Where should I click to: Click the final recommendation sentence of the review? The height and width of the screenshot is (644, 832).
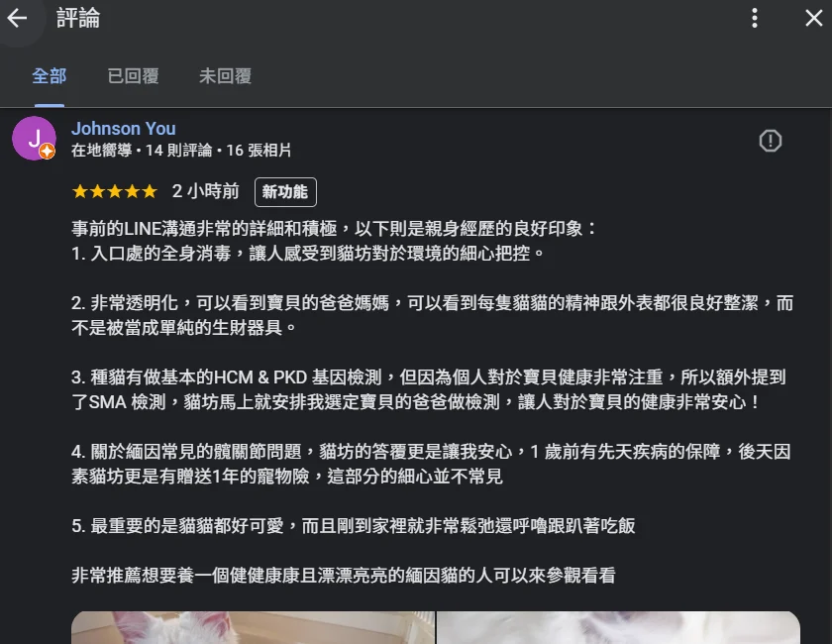(x=344, y=575)
